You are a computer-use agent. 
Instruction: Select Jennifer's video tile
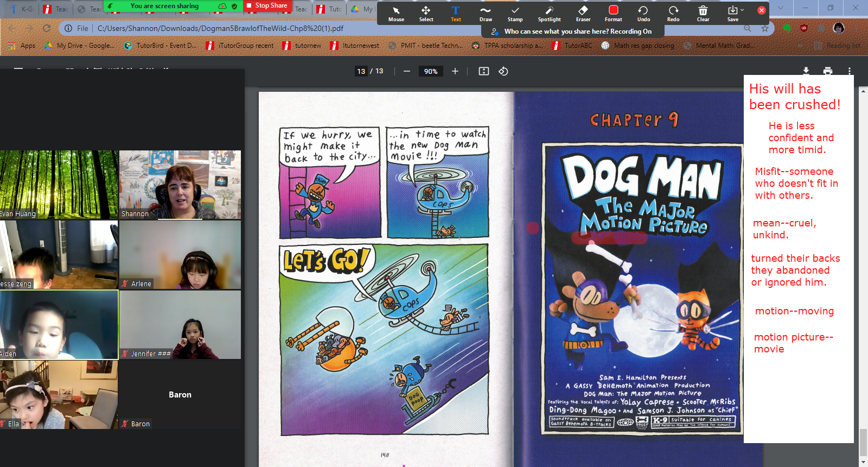(x=180, y=325)
